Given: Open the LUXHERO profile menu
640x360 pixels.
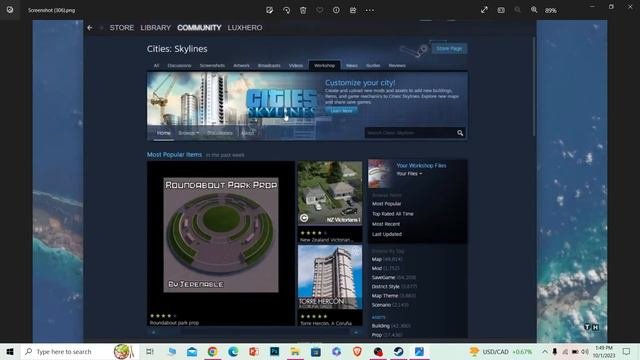Looking at the screenshot, I should click(x=245, y=28).
